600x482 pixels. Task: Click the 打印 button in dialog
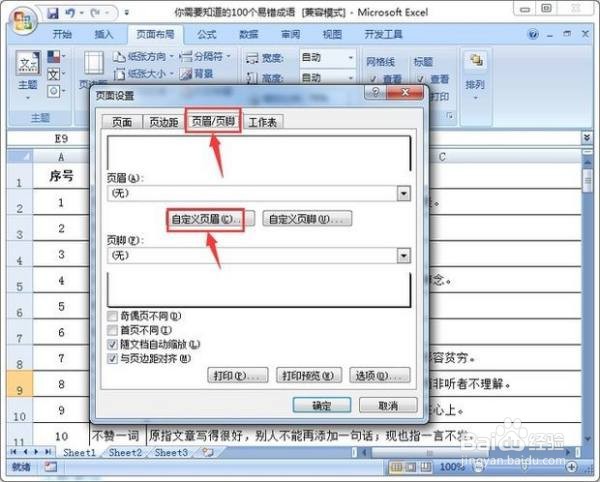238,376
